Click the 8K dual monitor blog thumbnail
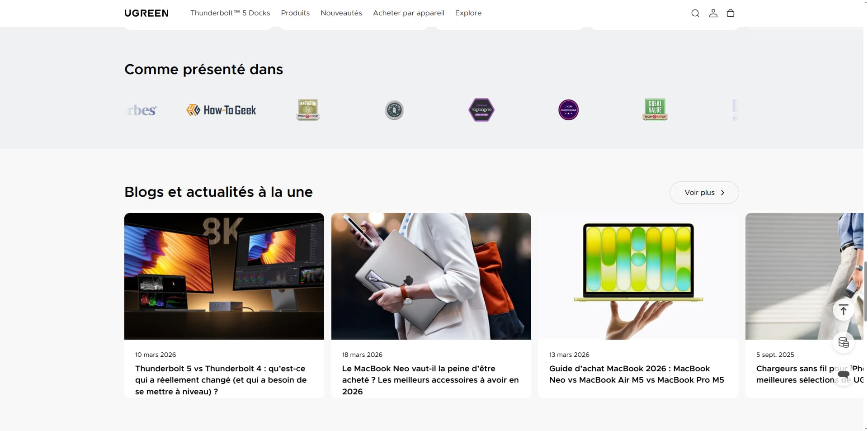Screen dimensions: 868x431 coord(224,276)
